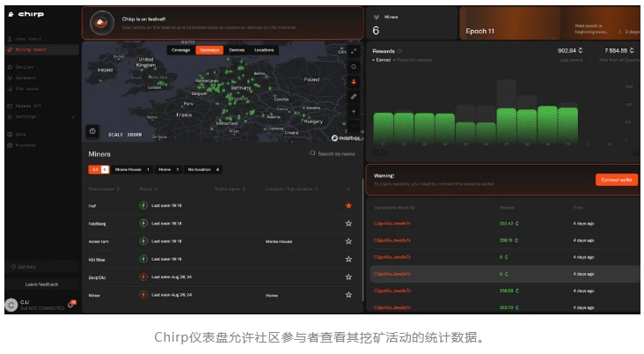Filter miners by Moms House

click(132, 169)
